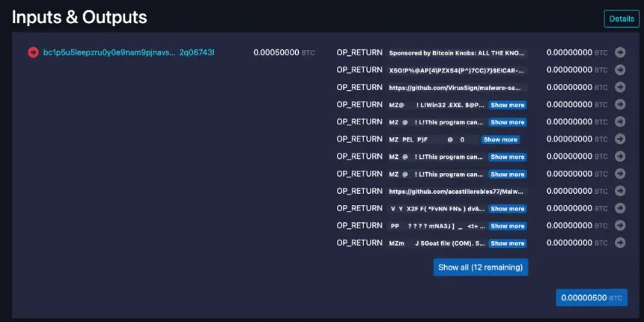Expand Show more on the MZ PEL output

[499, 139]
